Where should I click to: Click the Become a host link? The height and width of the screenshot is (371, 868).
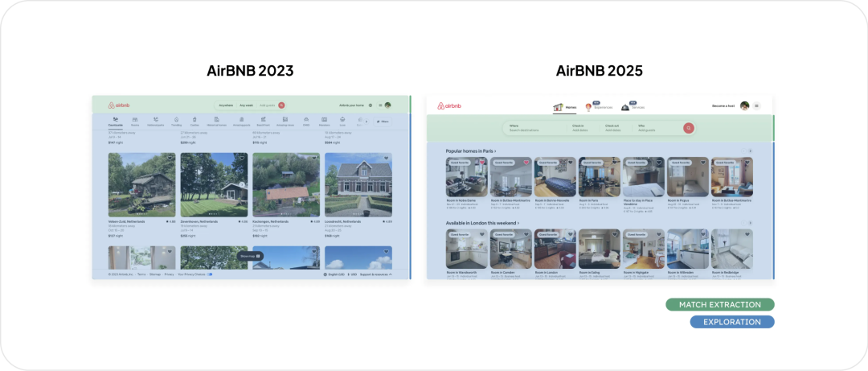coord(723,106)
